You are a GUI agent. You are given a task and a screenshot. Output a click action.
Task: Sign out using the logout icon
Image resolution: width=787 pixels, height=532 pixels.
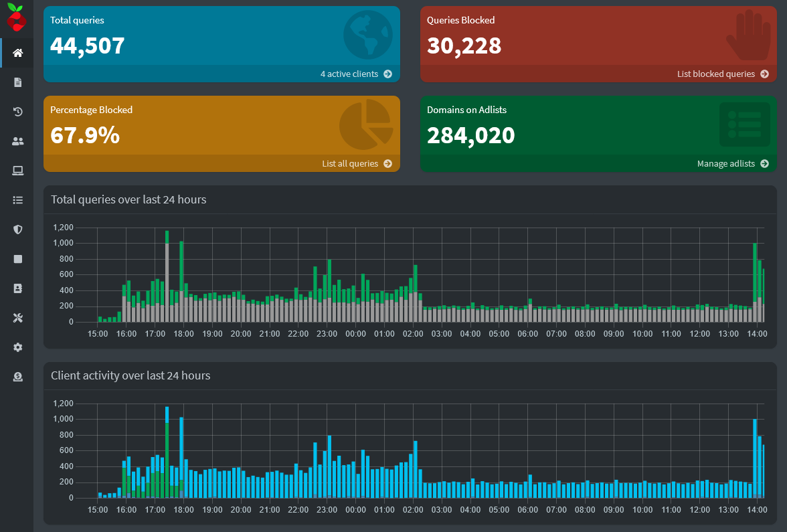pos(17,377)
